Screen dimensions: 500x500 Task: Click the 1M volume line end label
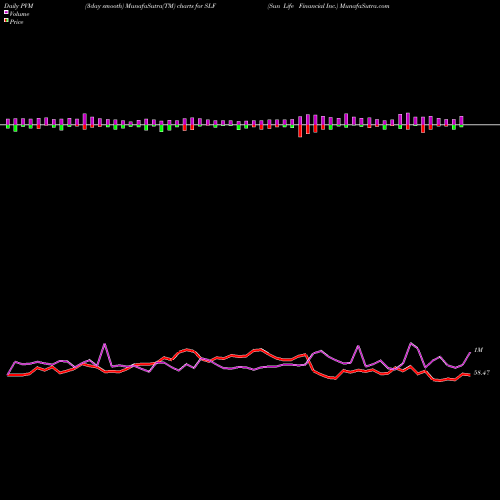point(478,350)
